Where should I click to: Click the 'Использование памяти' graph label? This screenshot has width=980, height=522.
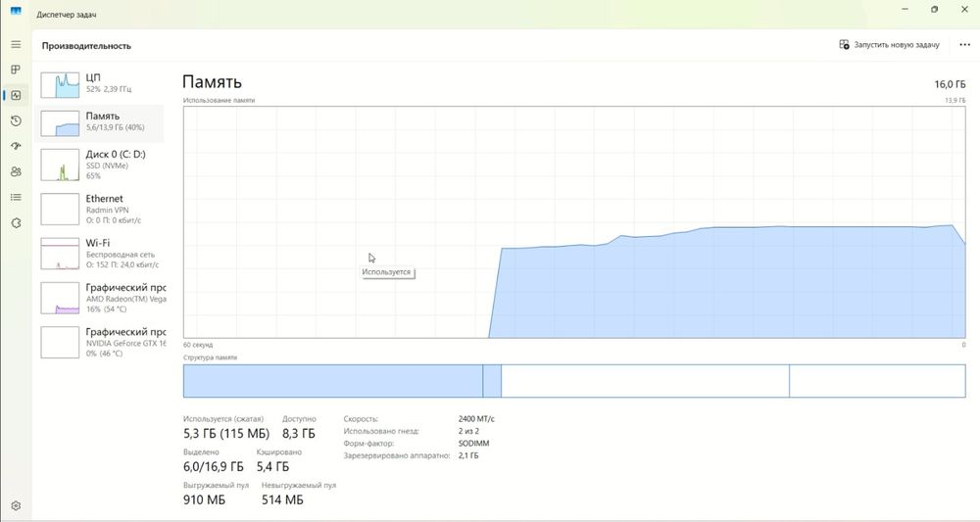click(x=219, y=100)
